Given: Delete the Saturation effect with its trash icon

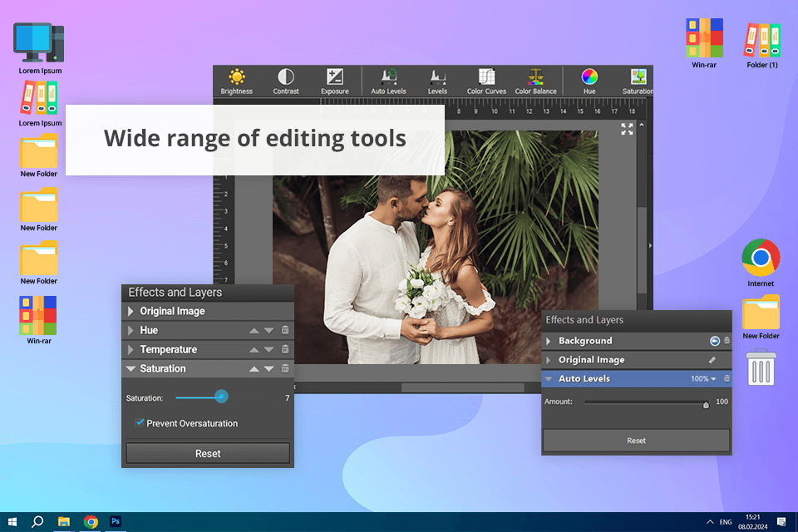Looking at the screenshot, I should 285,368.
